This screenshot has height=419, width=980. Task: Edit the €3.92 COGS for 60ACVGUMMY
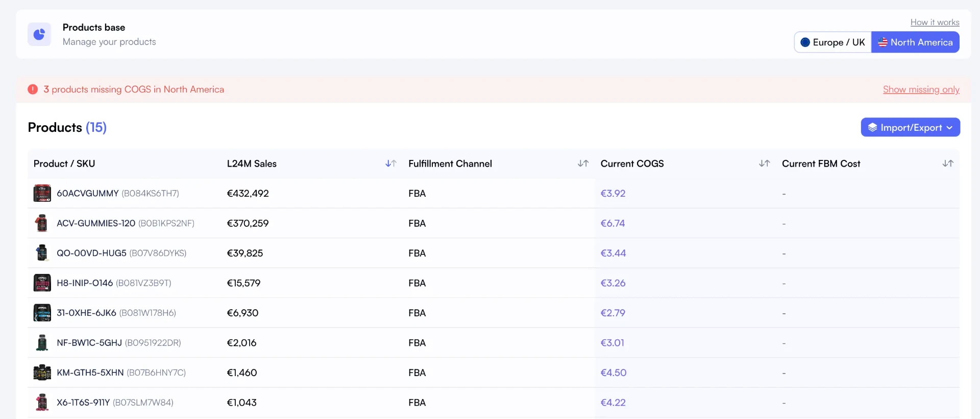613,194
